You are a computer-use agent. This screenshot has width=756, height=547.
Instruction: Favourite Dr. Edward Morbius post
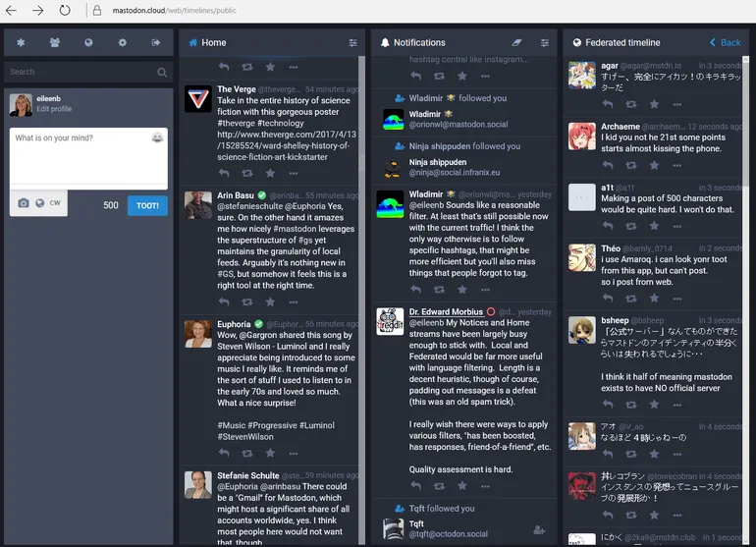[x=462, y=486]
